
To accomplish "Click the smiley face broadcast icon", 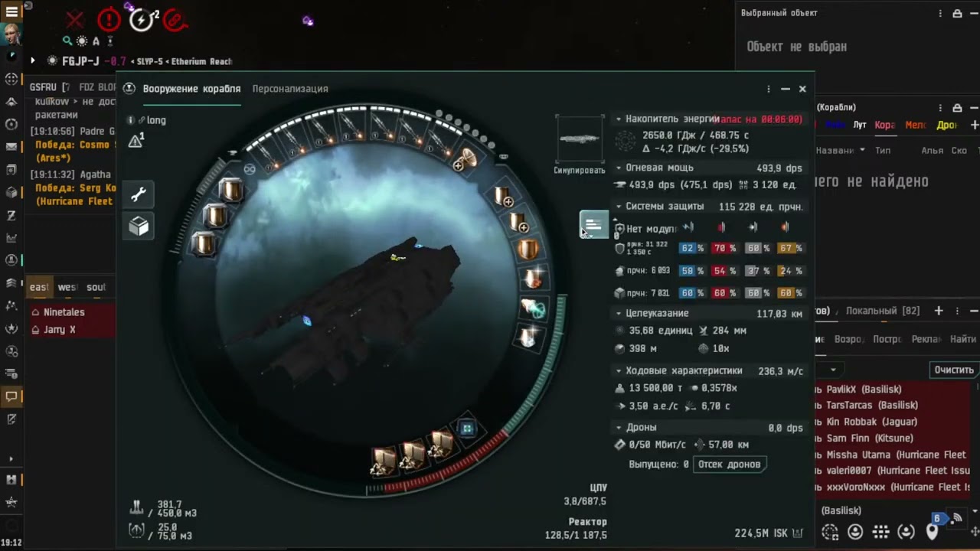I will click(x=855, y=532).
